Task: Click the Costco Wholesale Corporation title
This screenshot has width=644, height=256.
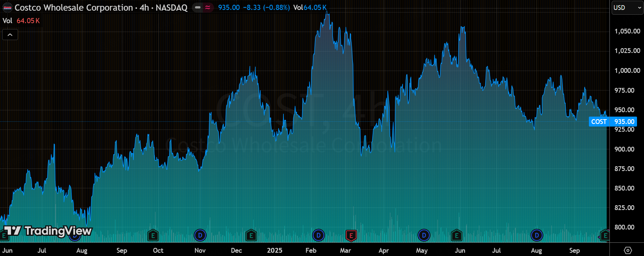Action: [x=74, y=7]
